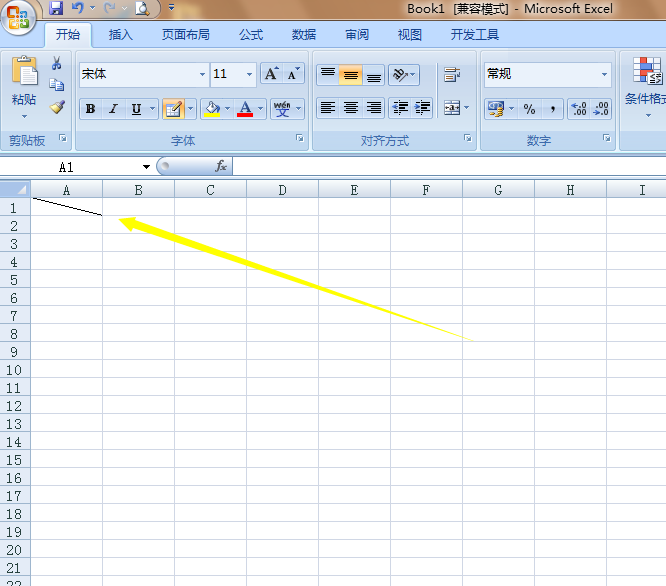Click the formula bar input area
The height and width of the screenshot is (586, 666).
point(449,166)
